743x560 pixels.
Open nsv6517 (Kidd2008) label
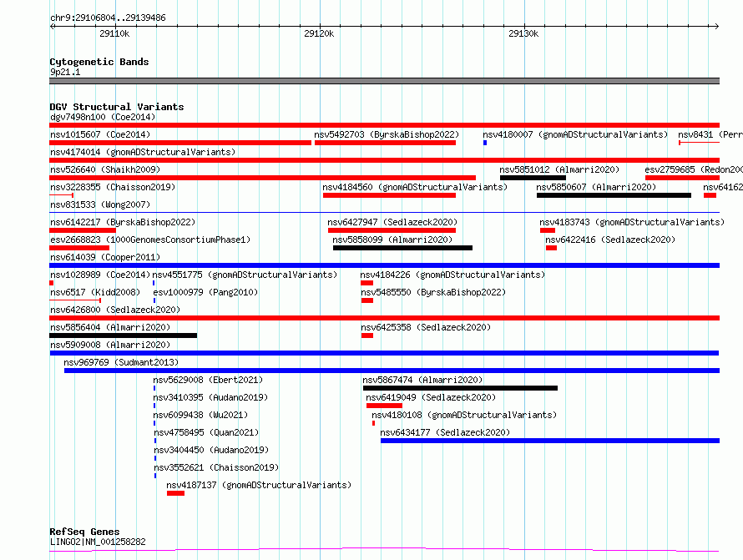click(x=95, y=292)
